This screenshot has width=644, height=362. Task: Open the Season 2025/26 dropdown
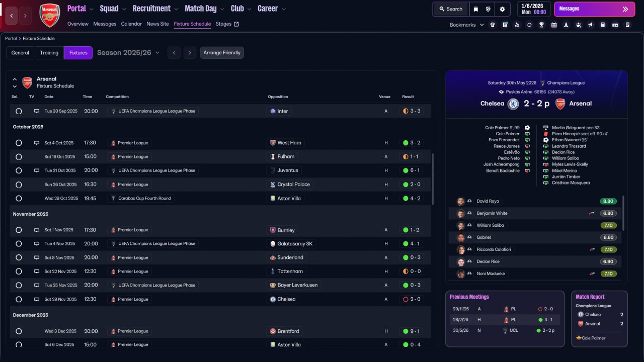[128, 53]
